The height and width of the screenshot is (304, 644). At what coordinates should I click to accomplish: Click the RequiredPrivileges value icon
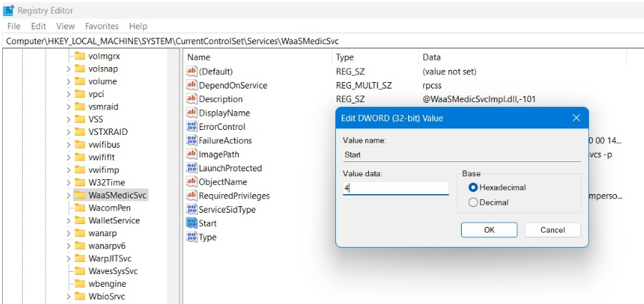(x=192, y=196)
